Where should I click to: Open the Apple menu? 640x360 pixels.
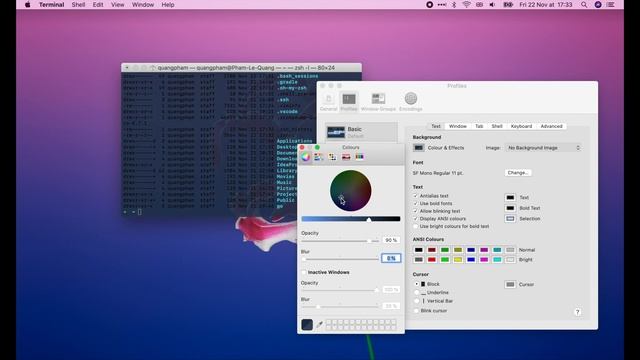pyautogui.click(x=27, y=5)
